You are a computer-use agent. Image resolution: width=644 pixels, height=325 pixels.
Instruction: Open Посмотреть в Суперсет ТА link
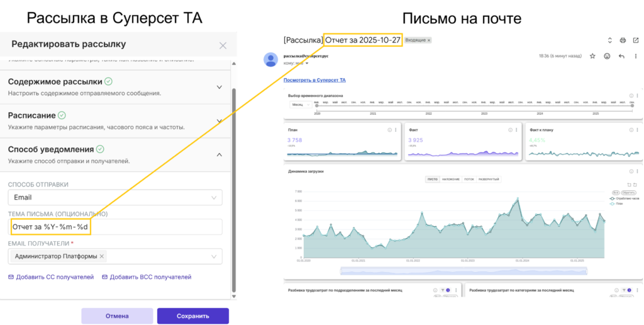[314, 80]
